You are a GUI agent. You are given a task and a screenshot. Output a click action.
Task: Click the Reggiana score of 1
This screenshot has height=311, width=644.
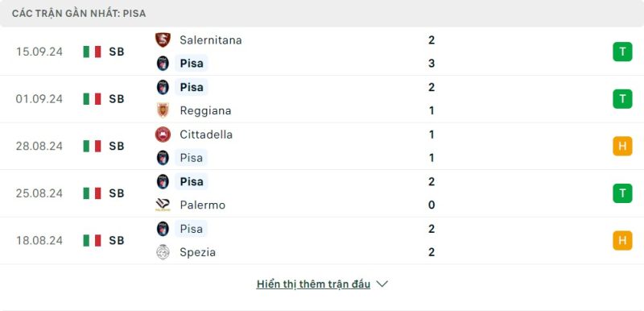pos(431,110)
